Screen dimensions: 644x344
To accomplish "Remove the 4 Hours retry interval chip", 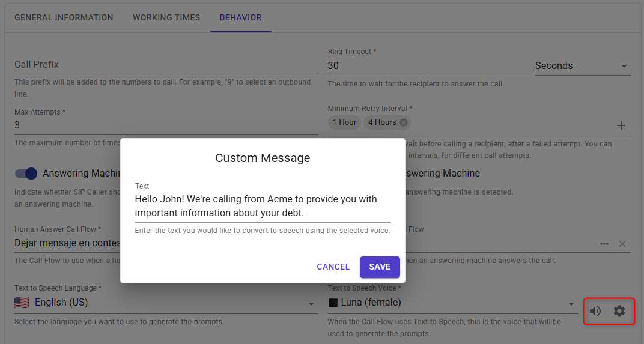I will click(404, 122).
